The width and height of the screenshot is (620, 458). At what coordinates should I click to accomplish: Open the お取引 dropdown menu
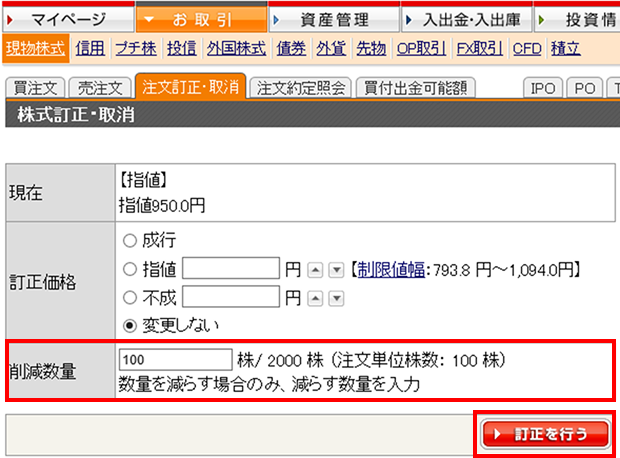200,19
